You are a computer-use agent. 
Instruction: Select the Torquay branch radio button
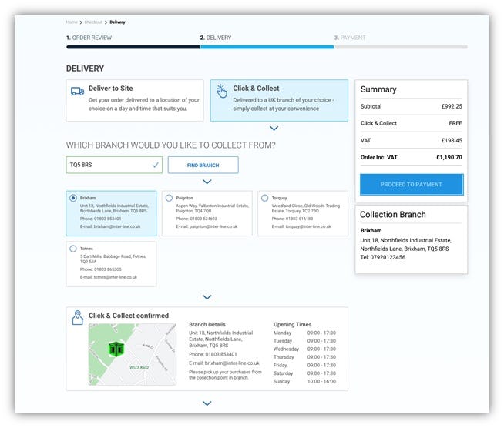click(x=265, y=198)
